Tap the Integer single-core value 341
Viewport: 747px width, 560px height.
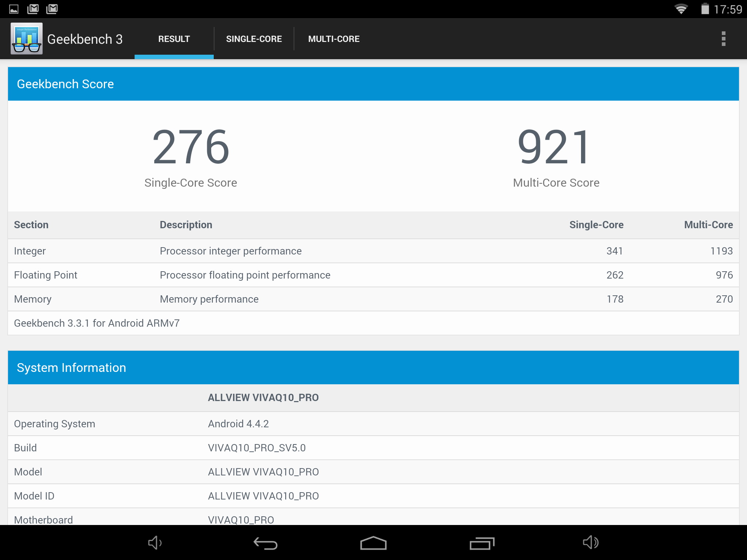click(x=615, y=251)
